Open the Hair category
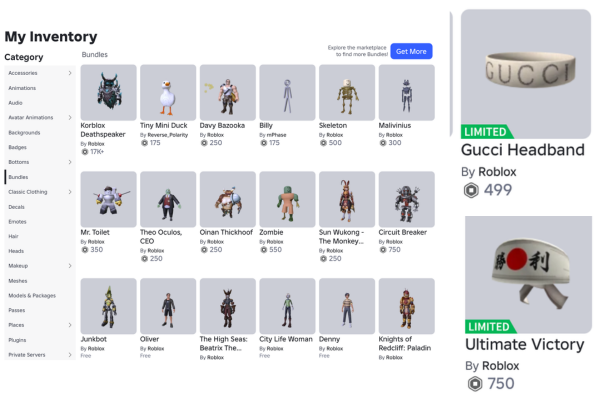This screenshot has width=600, height=400. tap(13, 236)
